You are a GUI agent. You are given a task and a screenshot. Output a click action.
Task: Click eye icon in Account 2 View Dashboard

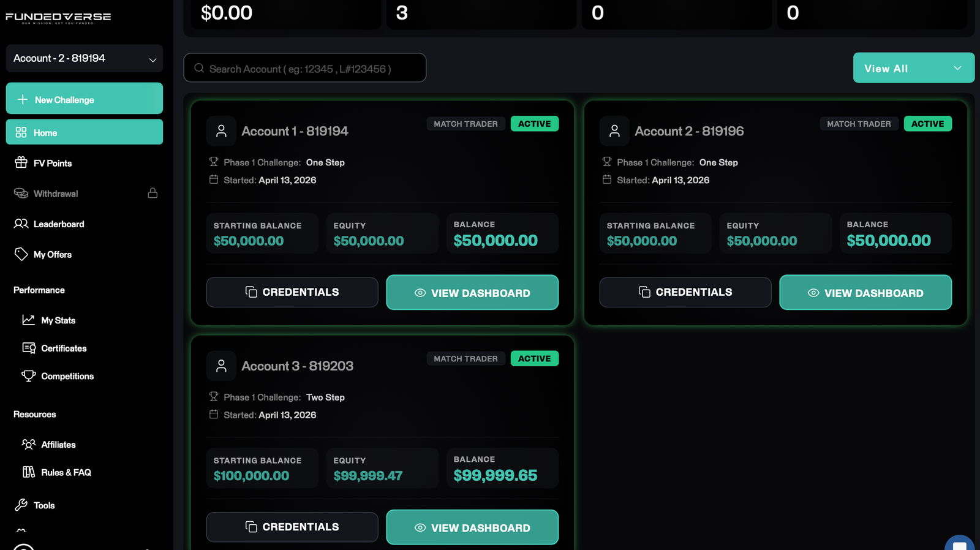[x=813, y=293]
